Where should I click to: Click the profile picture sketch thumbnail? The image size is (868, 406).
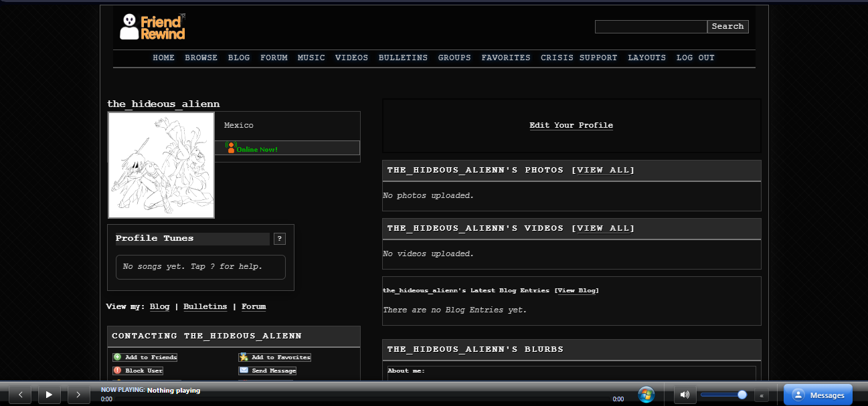(161, 165)
